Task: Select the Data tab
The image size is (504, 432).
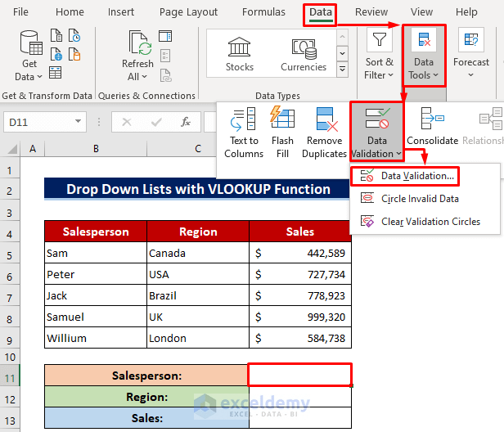Action: (321, 13)
